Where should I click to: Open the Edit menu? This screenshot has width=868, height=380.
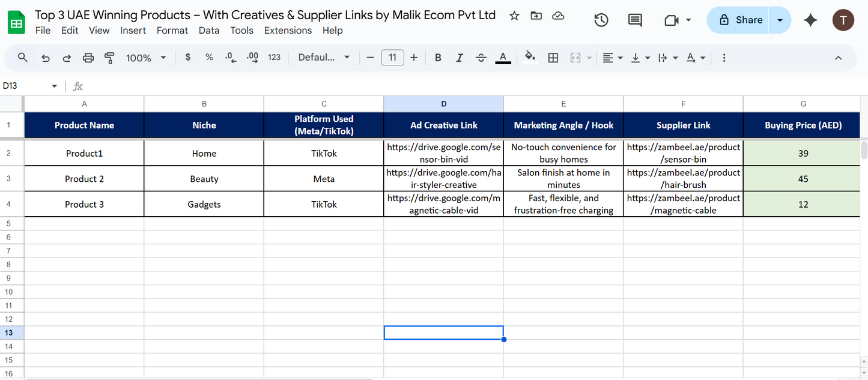tap(70, 31)
